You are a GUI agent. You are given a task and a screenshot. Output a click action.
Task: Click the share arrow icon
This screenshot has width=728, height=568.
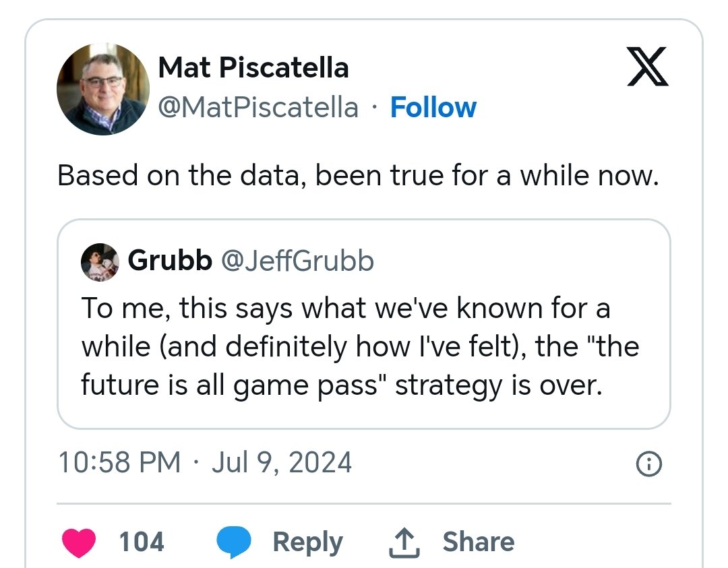(x=404, y=542)
